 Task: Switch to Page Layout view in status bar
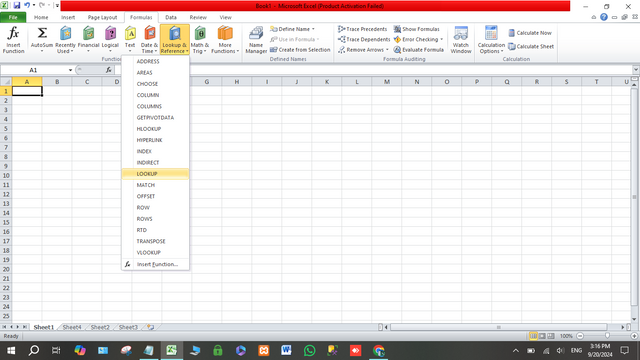[542, 336]
